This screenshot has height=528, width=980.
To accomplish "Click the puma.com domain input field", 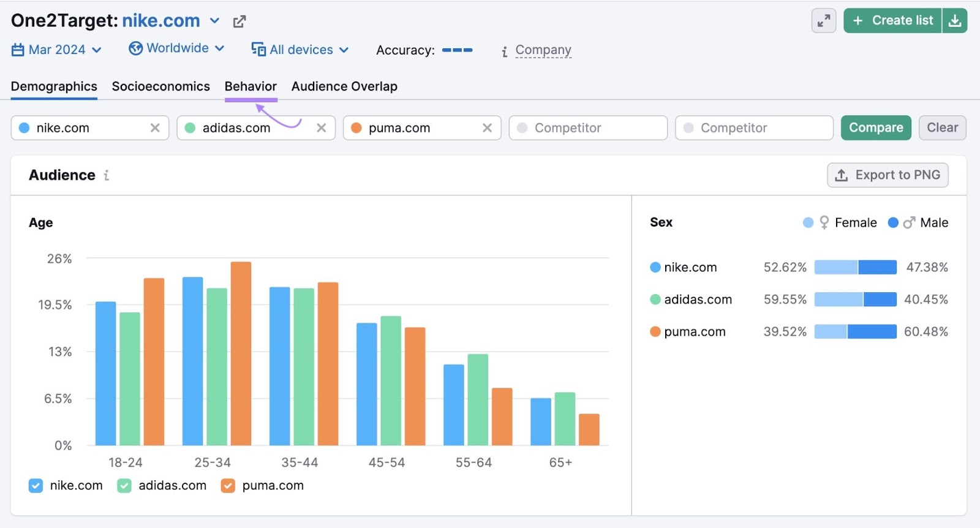I will (422, 128).
